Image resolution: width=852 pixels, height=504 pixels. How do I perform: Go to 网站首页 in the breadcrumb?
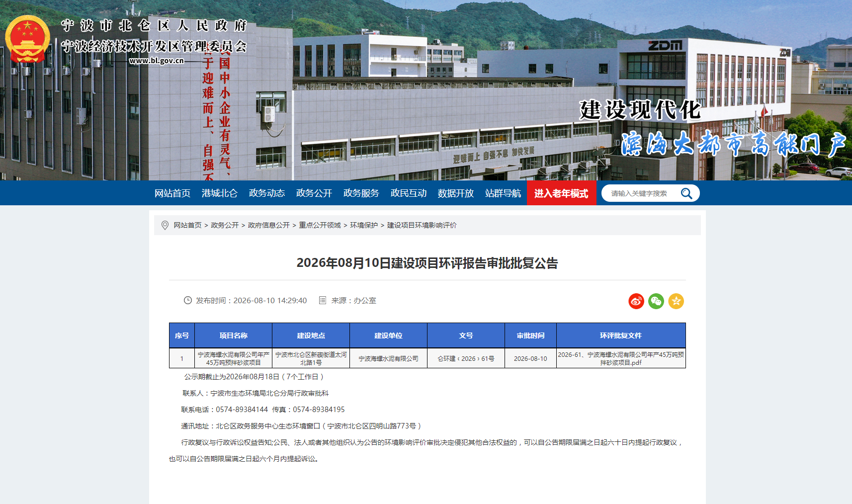tap(187, 225)
